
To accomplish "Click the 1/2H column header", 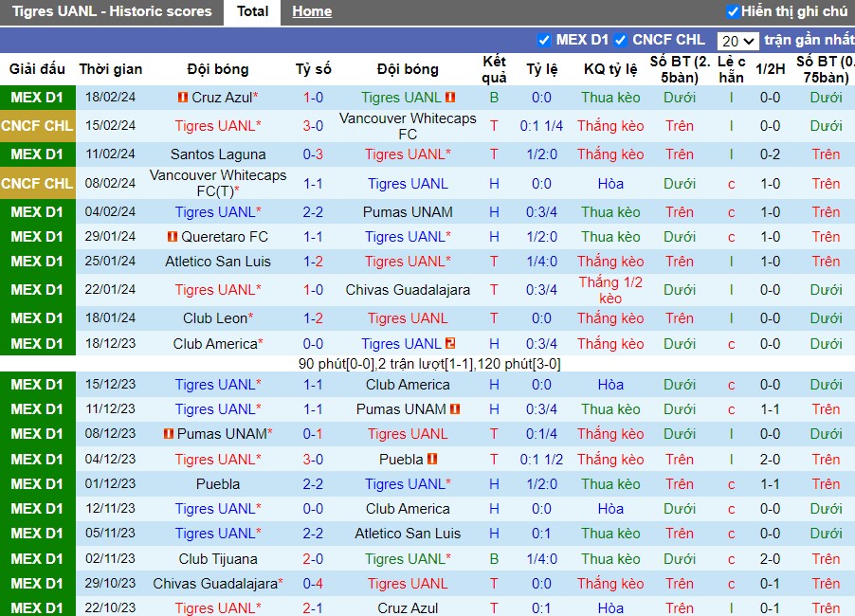I will pyautogui.click(x=770, y=69).
